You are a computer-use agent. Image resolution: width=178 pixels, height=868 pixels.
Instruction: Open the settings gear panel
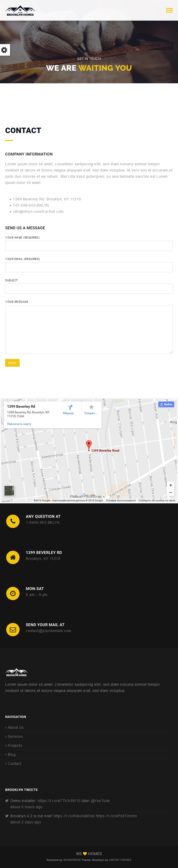[4, 50]
